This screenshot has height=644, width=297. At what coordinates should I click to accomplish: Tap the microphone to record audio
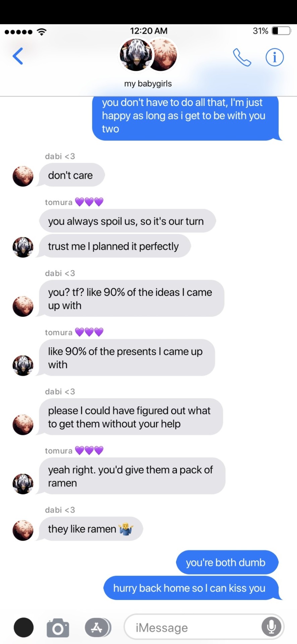pyautogui.click(x=271, y=627)
